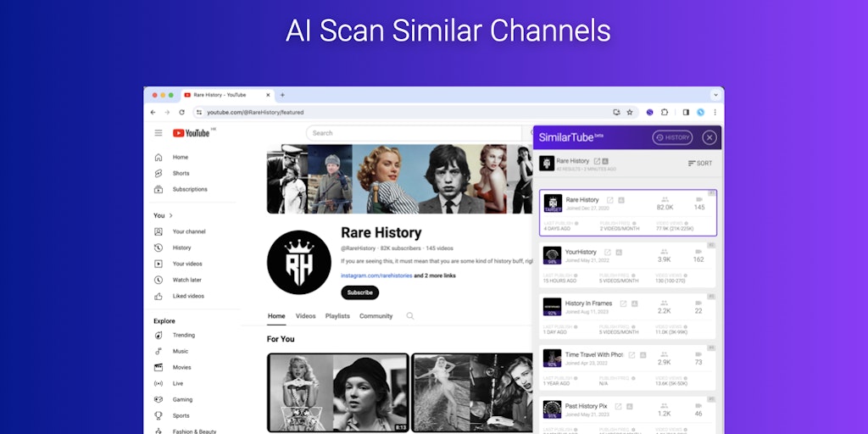Click the panel header's Rare History external link icon
This screenshot has width=868, height=434.
pos(597,161)
